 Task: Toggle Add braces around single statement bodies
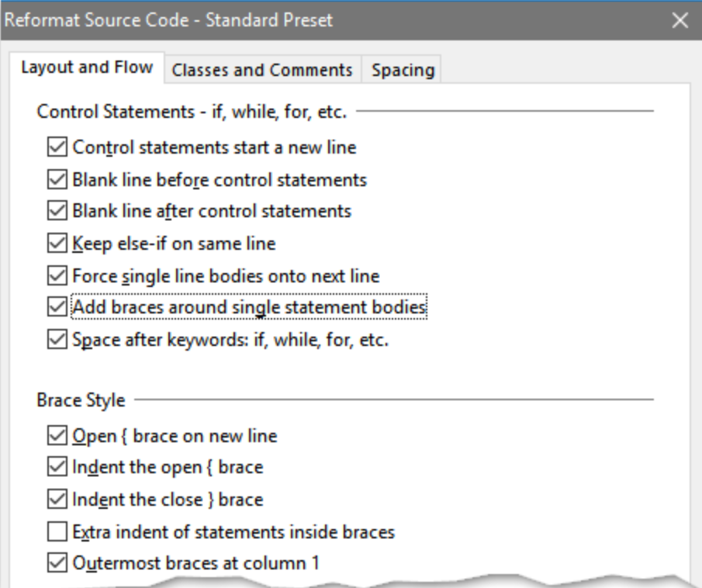(57, 307)
